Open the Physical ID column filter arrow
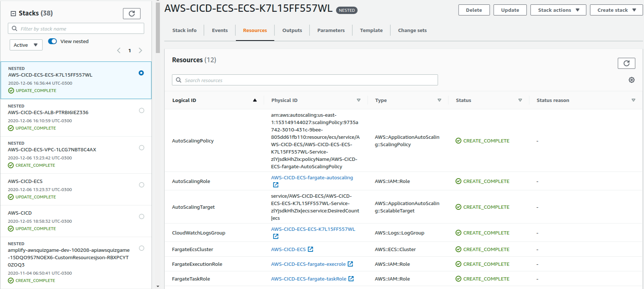Image resolution: width=644 pixels, height=289 pixels. pos(358,100)
